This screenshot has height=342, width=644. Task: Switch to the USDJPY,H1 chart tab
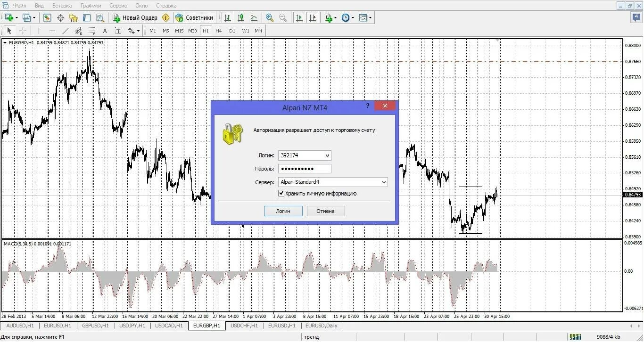pyautogui.click(x=132, y=326)
